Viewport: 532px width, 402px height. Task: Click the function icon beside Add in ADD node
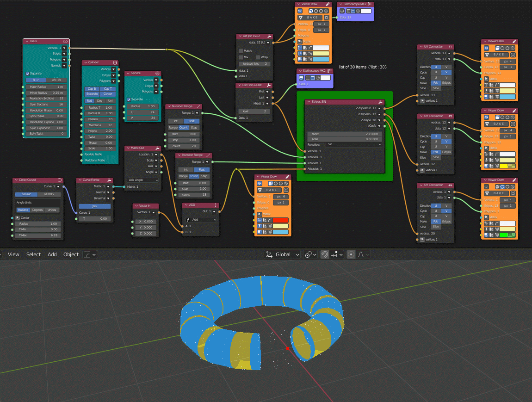[x=188, y=220]
